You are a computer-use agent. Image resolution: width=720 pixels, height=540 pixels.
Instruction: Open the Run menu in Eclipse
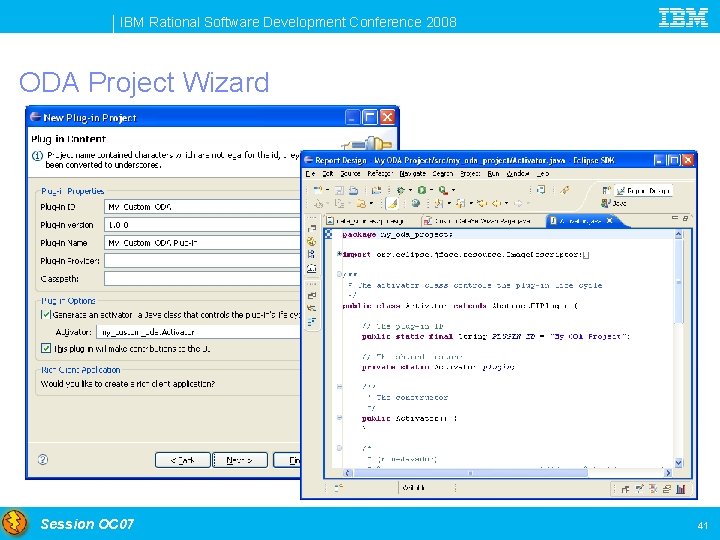(x=493, y=174)
